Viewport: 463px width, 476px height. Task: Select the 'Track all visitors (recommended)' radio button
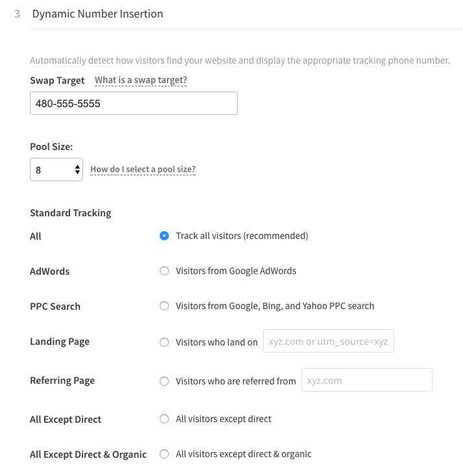tap(164, 236)
